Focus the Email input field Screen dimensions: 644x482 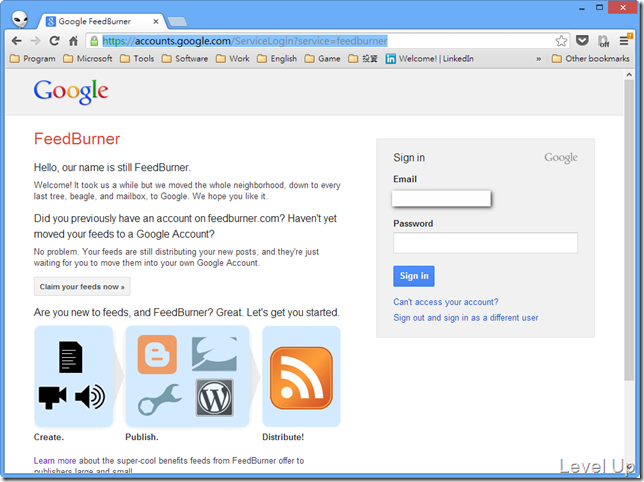click(x=442, y=198)
